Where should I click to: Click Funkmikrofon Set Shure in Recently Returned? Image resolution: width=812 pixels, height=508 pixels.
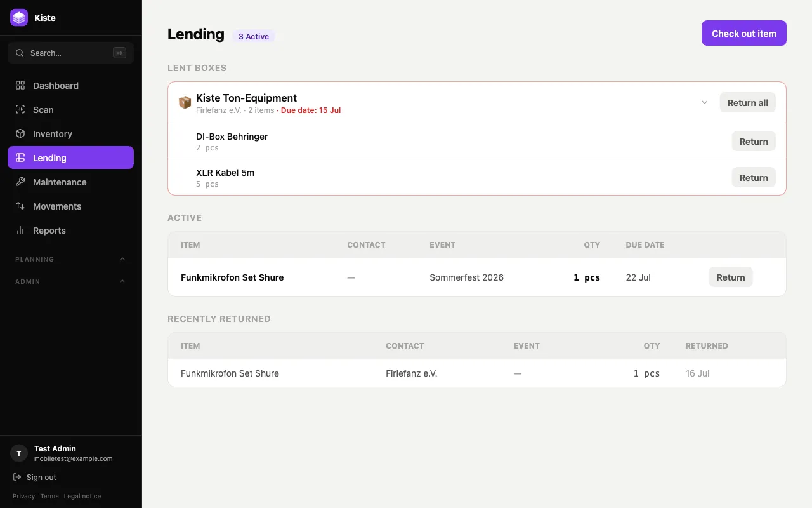pos(230,373)
